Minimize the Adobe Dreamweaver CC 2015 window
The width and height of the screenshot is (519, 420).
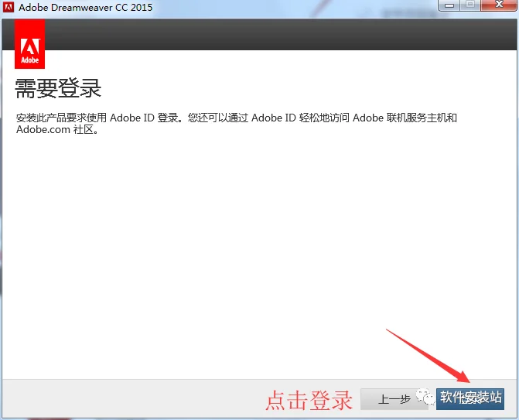click(449, 5)
